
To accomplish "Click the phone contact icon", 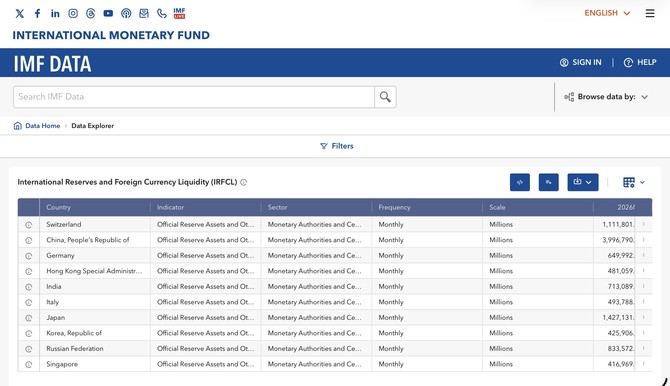I will (162, 13).
